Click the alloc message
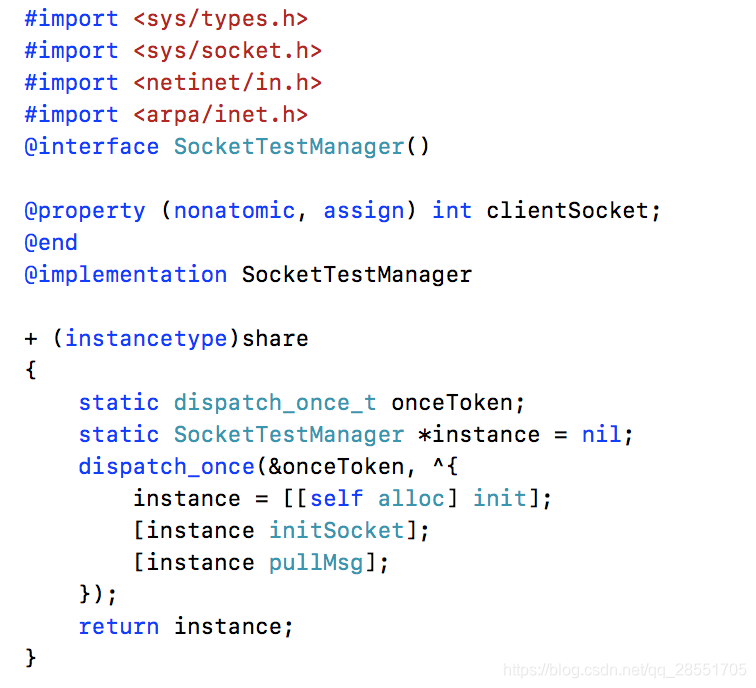The height and width of the screenshot is (688, 756). [411, 499]
